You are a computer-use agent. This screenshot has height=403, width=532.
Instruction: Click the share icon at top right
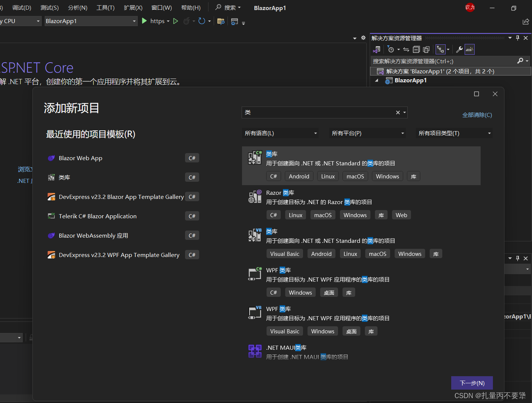pos(526,22)
